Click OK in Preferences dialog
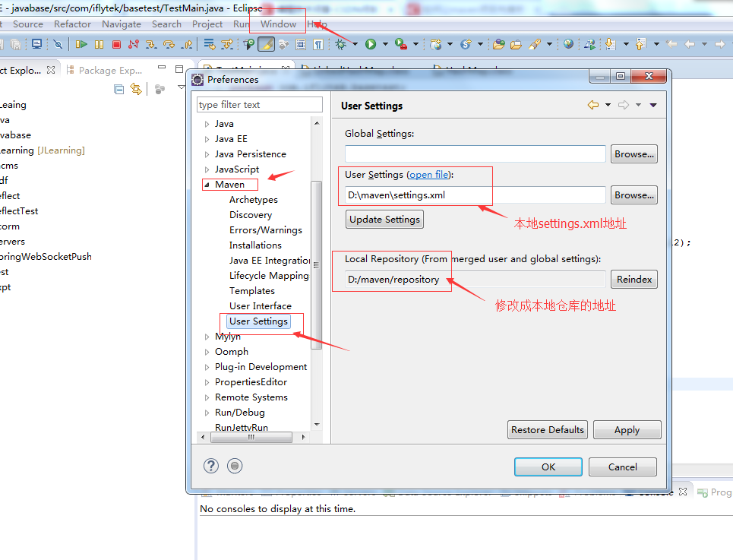Viewport: 733px width, 560px height. pos(548,467)
